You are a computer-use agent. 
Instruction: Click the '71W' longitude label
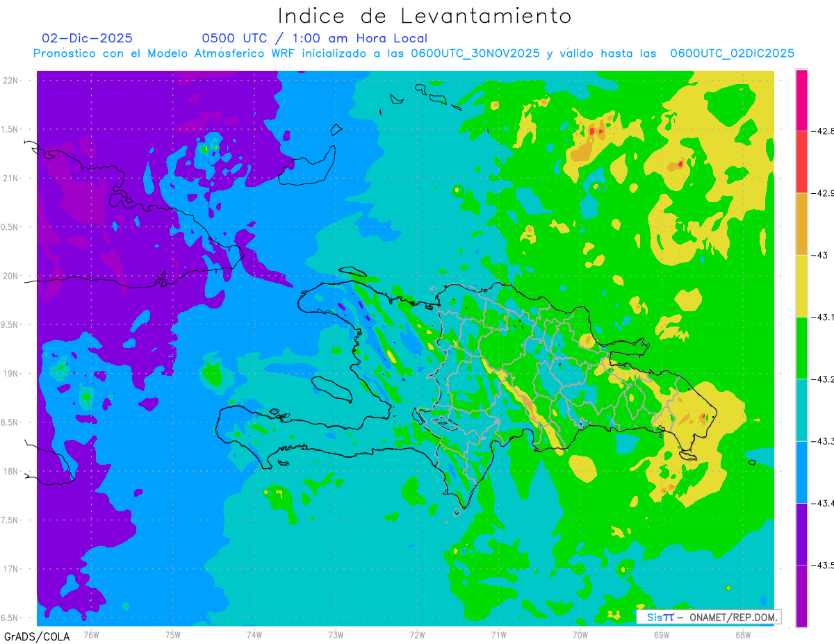[498, 635]
